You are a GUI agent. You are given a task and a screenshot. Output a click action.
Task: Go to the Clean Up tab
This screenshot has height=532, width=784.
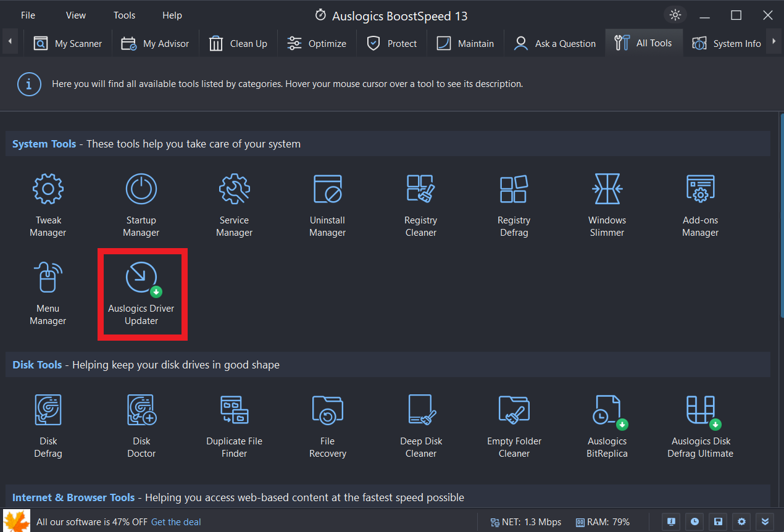(238, 43)
